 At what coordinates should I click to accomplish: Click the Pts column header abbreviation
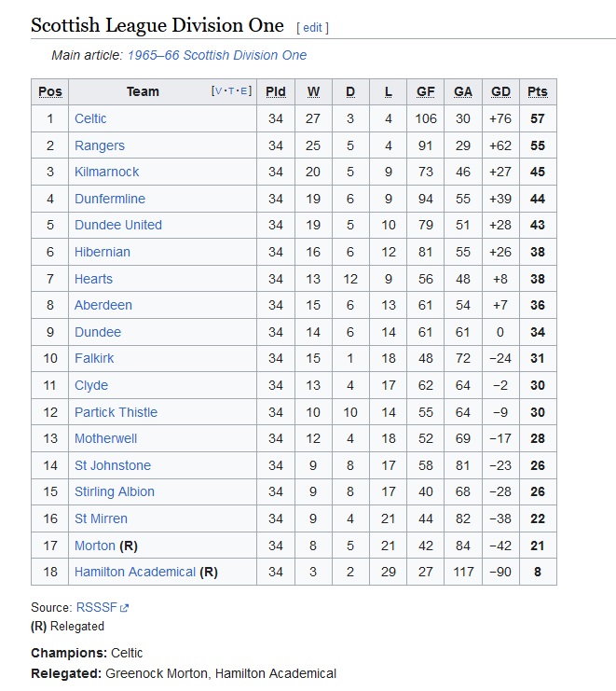538,91
